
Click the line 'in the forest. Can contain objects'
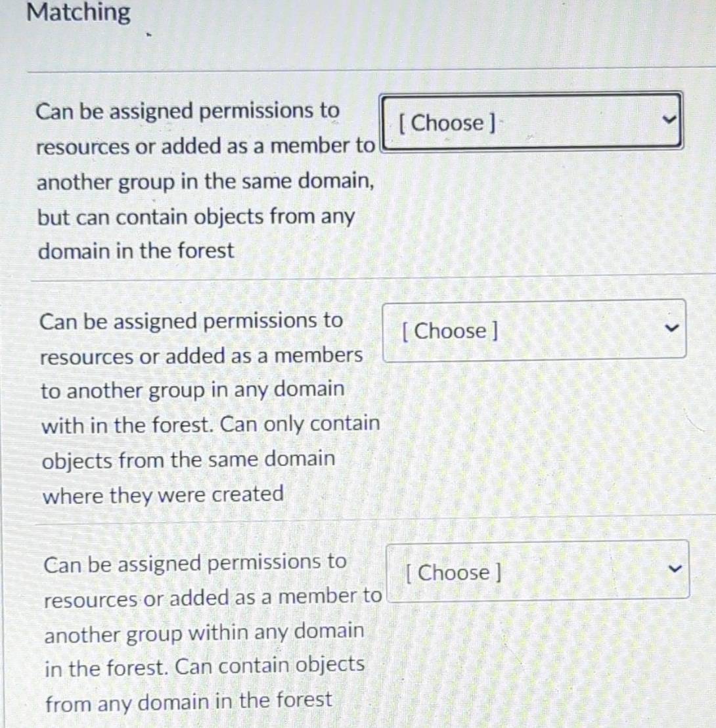tap(204, 666)
